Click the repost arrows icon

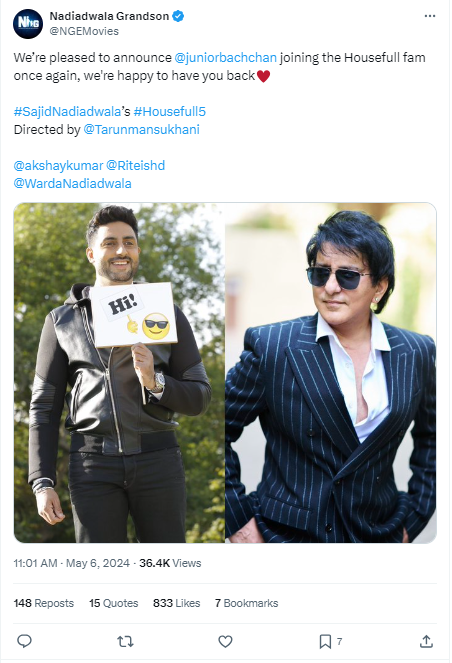[125, 642]
